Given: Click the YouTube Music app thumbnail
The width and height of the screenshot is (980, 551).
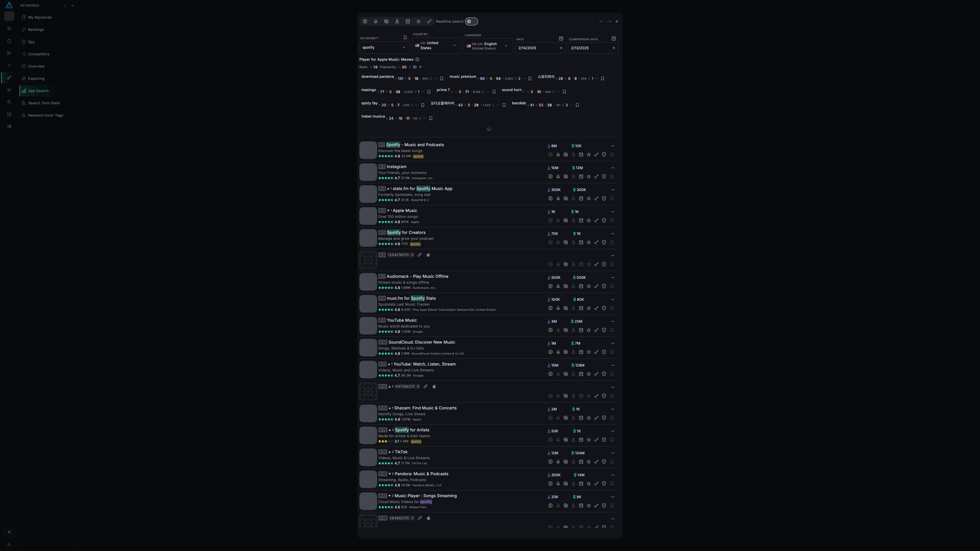Looking at the screenshot, I should [x=368, y=326].
